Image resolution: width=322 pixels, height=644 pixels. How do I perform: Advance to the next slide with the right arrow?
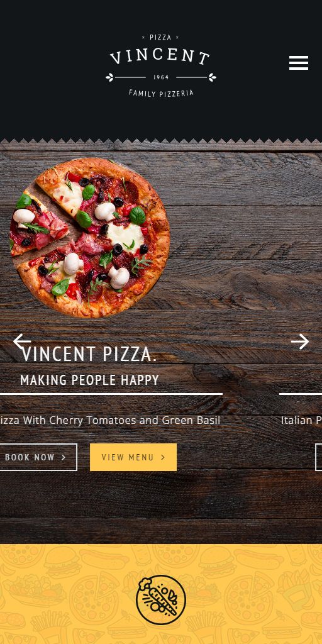[300, 341]
